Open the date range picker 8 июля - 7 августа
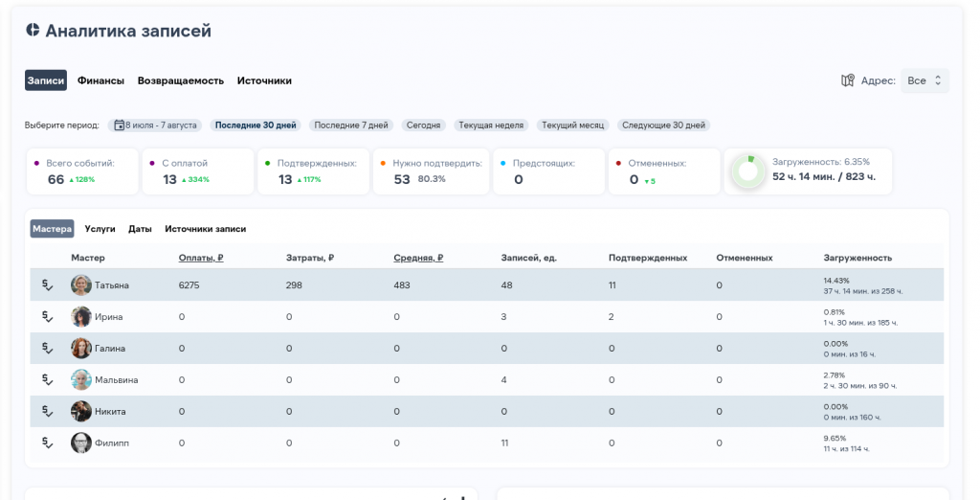 pos(156,125)
